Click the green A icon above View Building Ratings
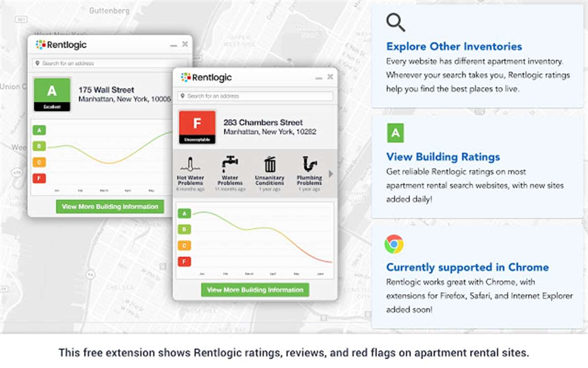This screenshot has width=588, height=368. (395, 133)
